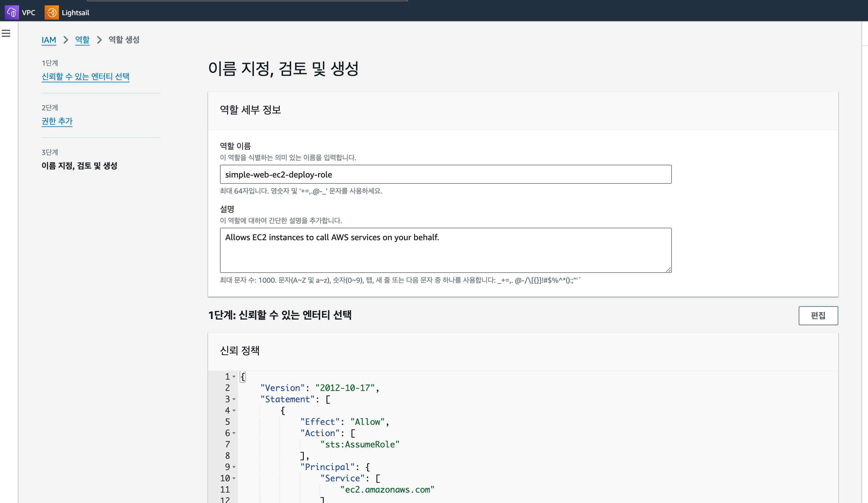Click the 역할 이름 input field

coord(445,174)
